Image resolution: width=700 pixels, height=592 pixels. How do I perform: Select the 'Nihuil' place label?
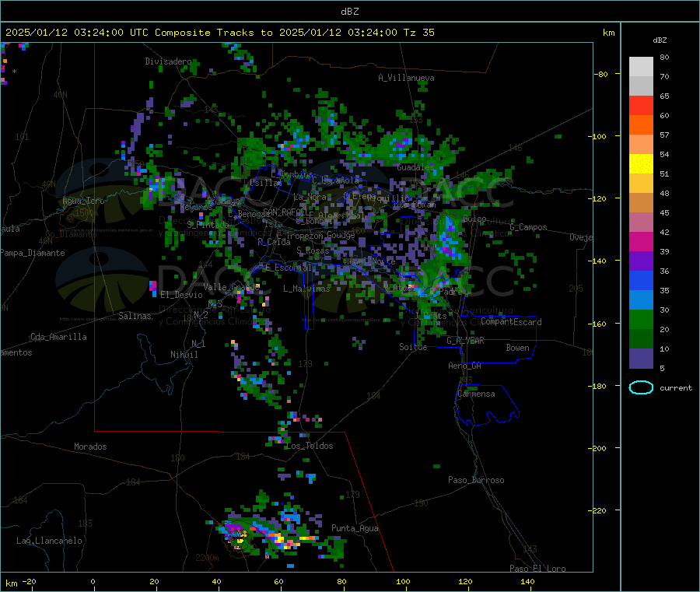tap(184, 355)
